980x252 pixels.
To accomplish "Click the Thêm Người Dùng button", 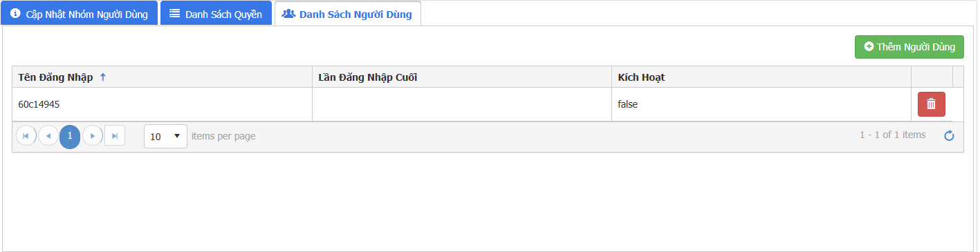I will [x=909, y=47].
